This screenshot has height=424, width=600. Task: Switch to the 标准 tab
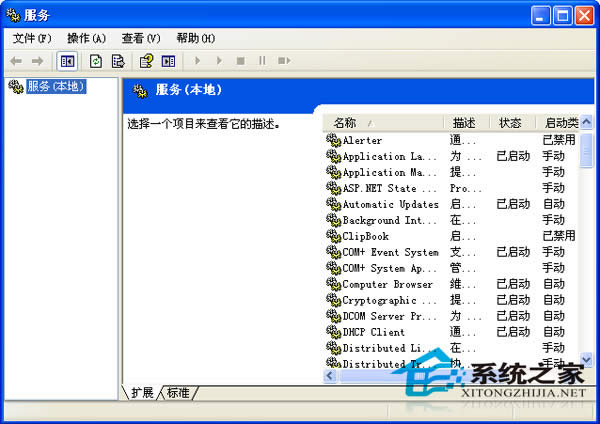tap(179, 393)
